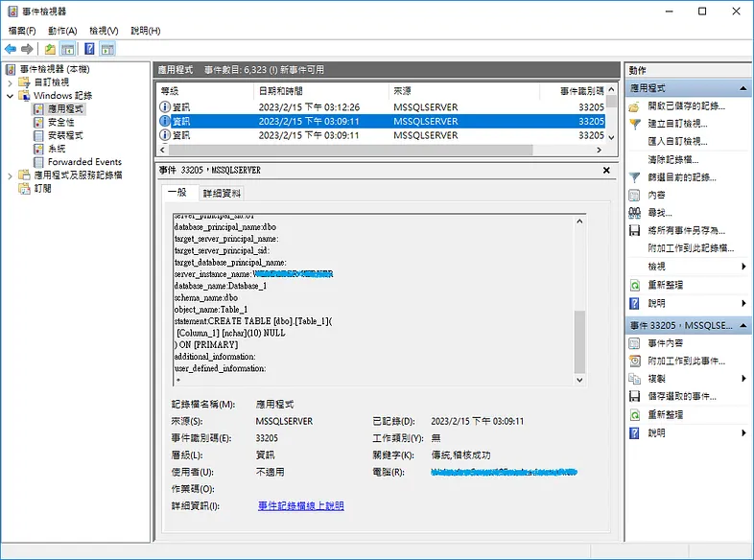
Task: Click the info icon of the 03:12:26 event
Action: (x=165, y=106)
